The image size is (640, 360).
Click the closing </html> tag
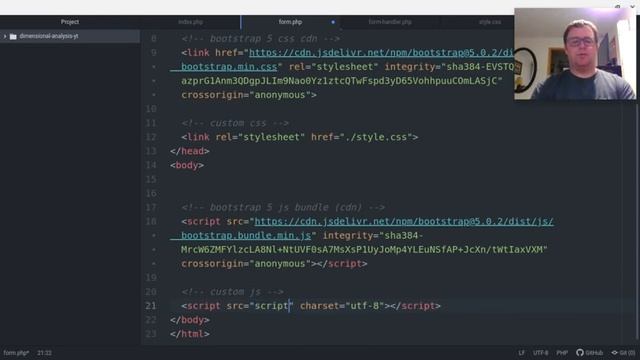click(x=190, y=334)
